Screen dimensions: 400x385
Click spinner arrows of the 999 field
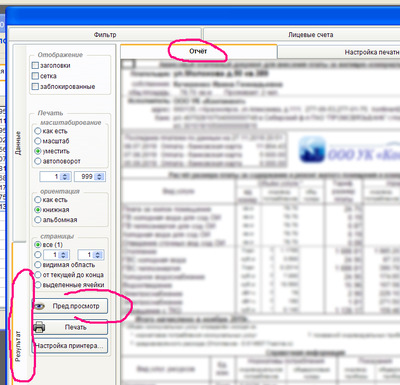pos(99,177)
